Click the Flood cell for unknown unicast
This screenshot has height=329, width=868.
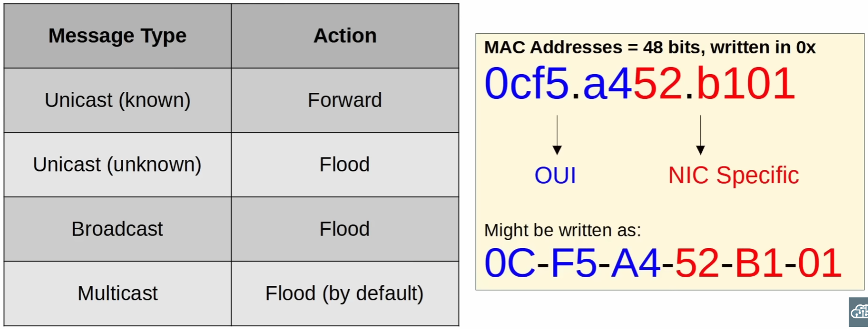pos(345,164)
